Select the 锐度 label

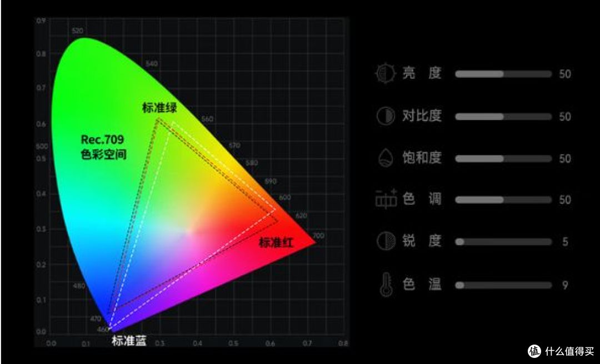(422, 241)
